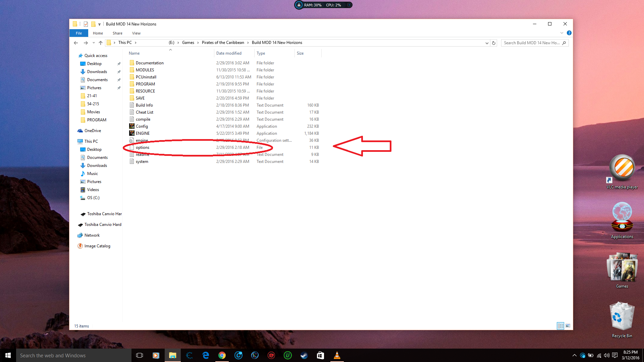Switch to details view button

point(560,326)
